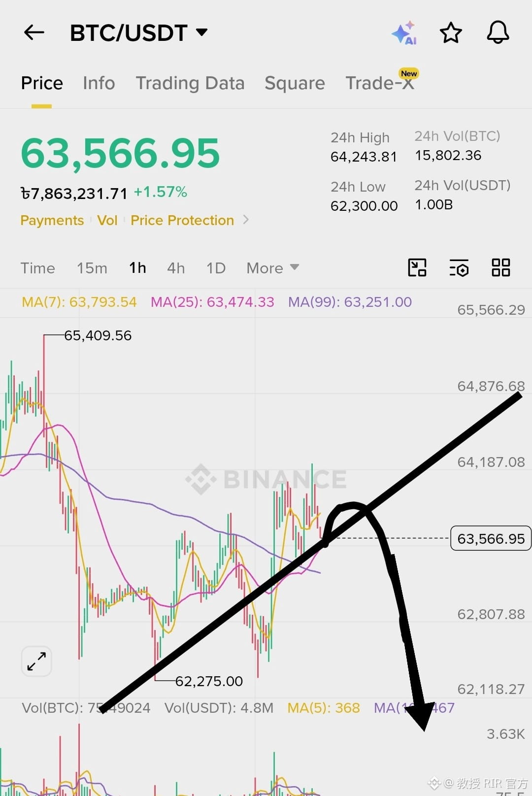Expand chart to fullscreen
This screenshot has height=796, width=532.
(x=37, y=661)
